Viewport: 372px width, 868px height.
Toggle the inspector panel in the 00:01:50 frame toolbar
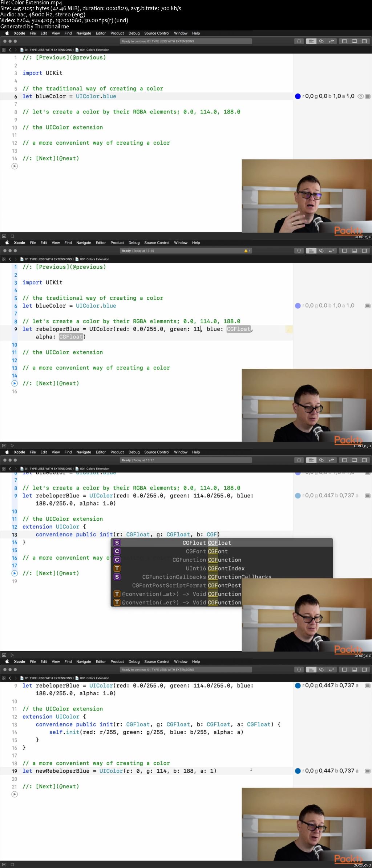tap(364, 41)
